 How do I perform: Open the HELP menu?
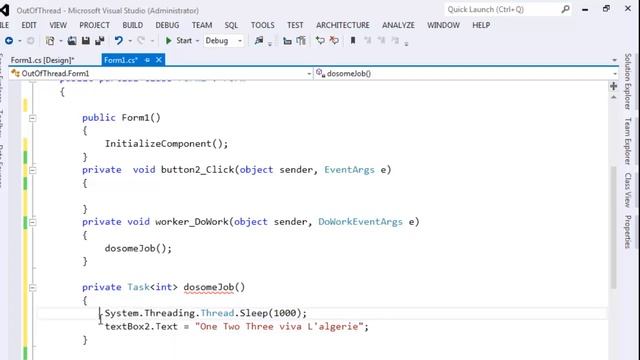tap(481, 25)
